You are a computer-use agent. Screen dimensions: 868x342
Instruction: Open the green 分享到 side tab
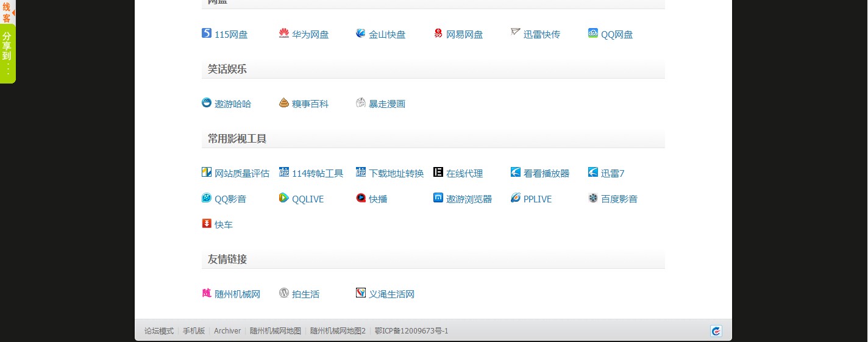[7, 54]
